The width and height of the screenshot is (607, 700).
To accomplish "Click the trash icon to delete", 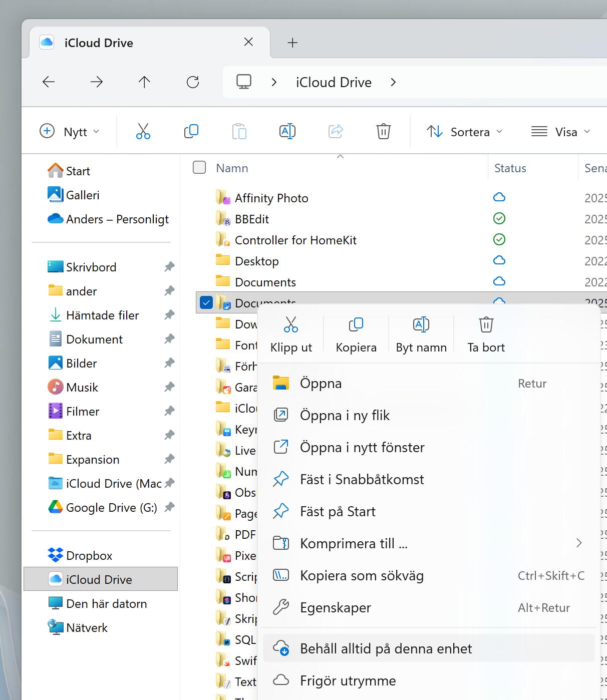I will (383, 131).
